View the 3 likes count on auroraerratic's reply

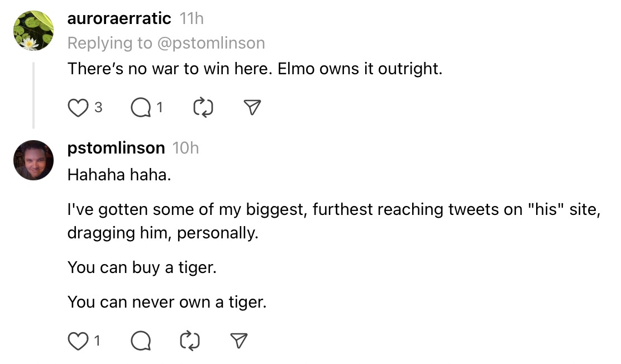pos(98,107)
